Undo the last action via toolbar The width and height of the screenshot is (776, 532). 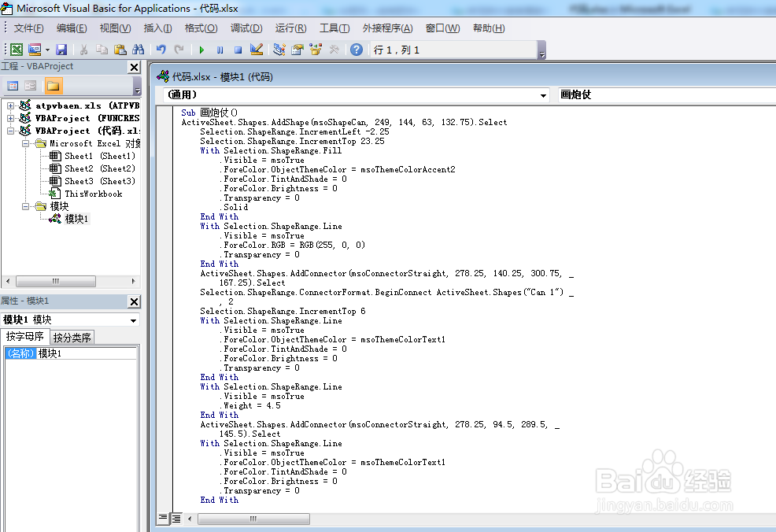[161, 50]
